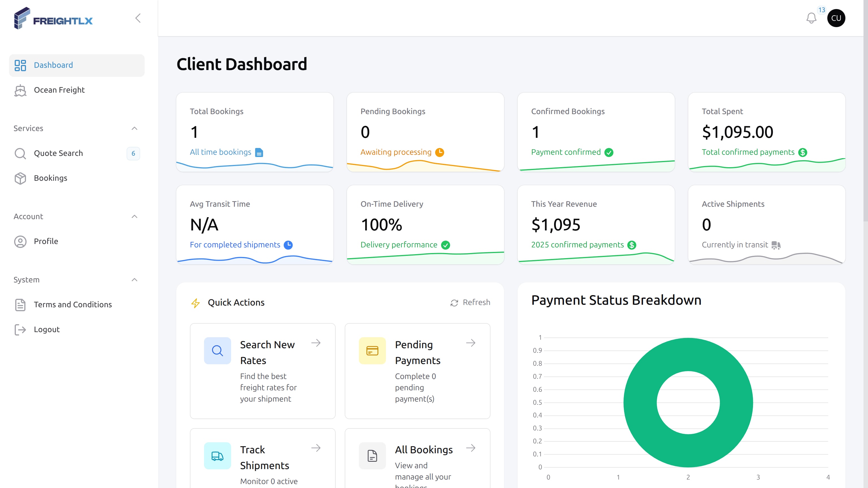Click the Profile account icon

pos(20,241)
